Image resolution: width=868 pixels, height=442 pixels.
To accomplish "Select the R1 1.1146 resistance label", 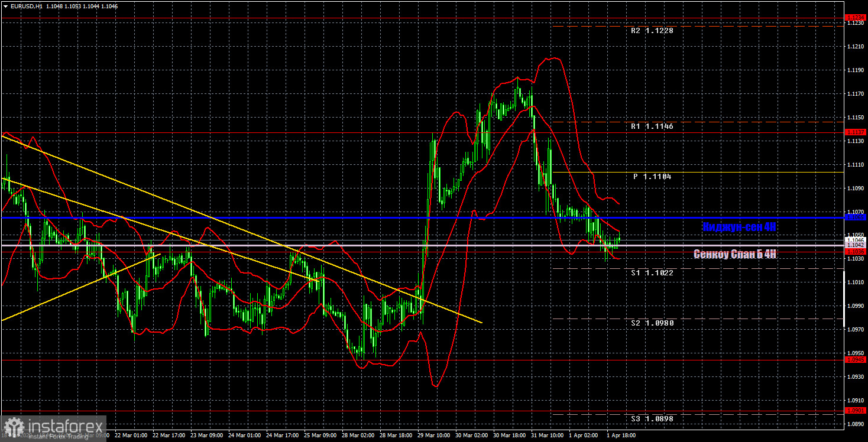I will click(x=652, y=126).
